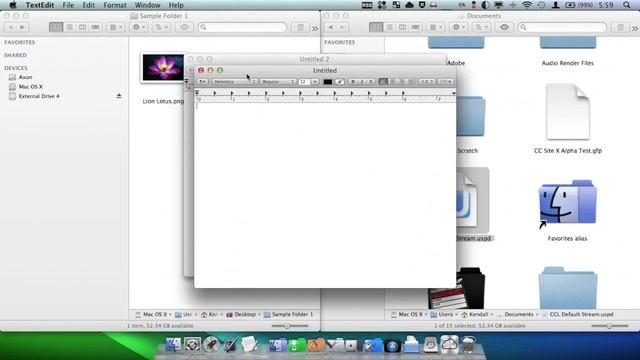Click Kendall in Documents path bar
The width and height of the screenshot is (640, 360).
[475, 314]
